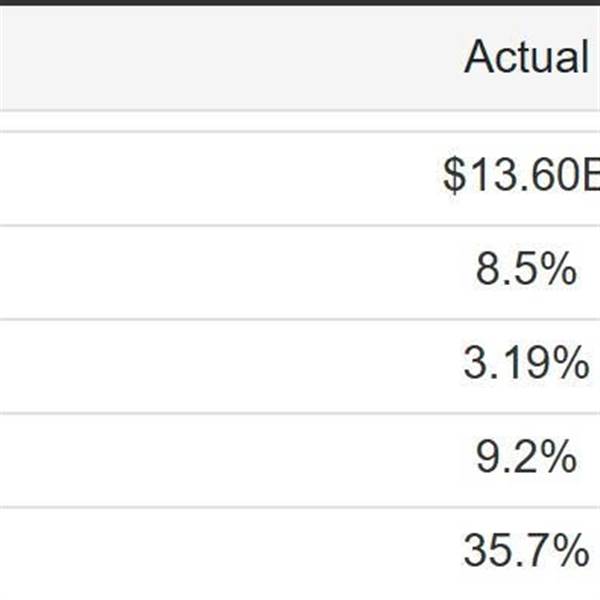Click divider between 8.5% and 3.19% rows
Screen dimensions: 600x600
tap(300, 319)
